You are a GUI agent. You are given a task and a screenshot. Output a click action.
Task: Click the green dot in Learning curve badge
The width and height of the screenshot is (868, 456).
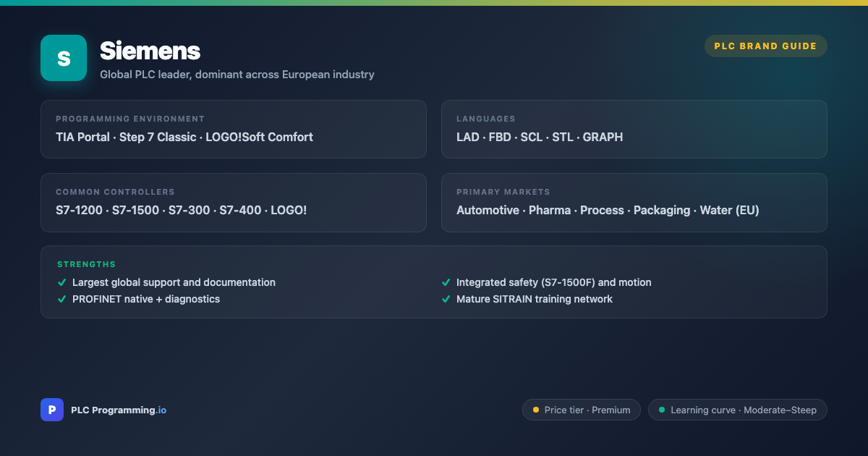pos(662,410)
